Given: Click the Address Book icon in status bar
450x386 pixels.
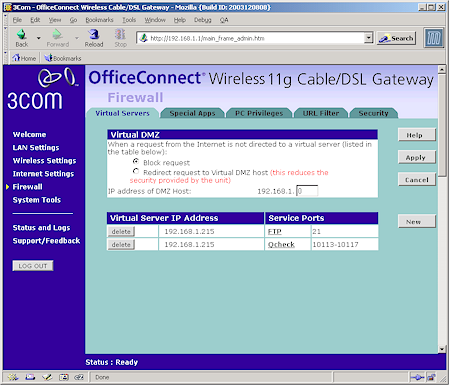Looking at the screenshot, I should tap(63, 377).
